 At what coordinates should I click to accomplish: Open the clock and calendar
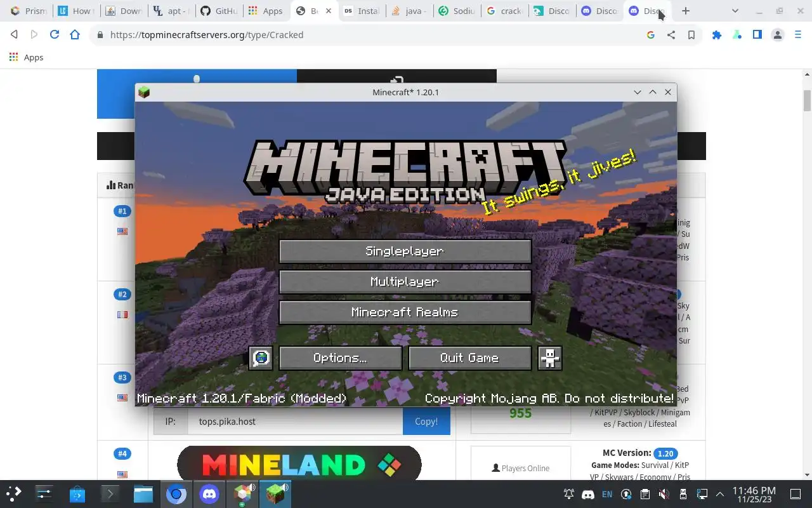754,494
